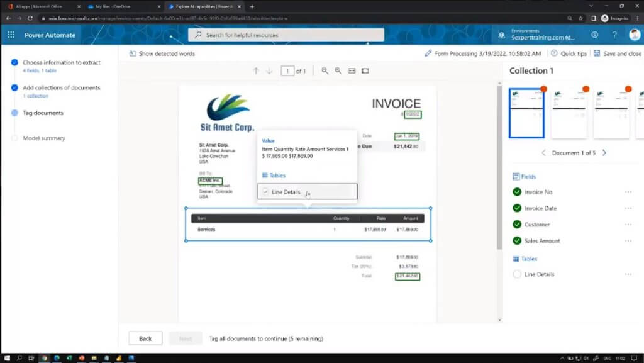Click the Chrome icon on the taskbar
Screen dimensions: 644x363
(x=44, y=358)
